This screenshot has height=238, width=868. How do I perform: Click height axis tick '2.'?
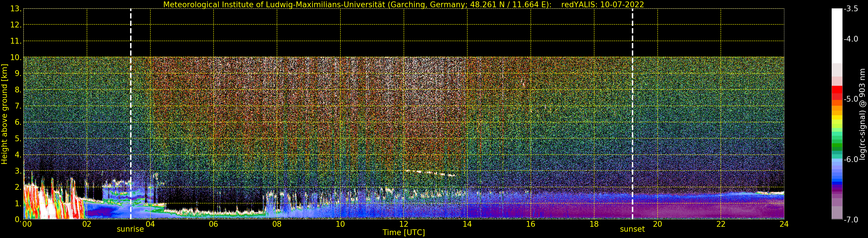18,187
